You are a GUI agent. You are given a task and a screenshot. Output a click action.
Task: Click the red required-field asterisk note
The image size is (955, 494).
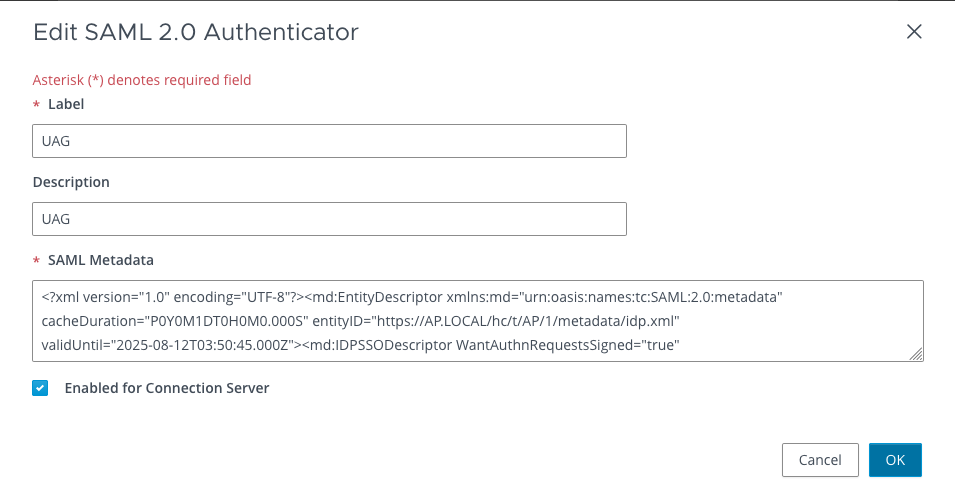142,80
